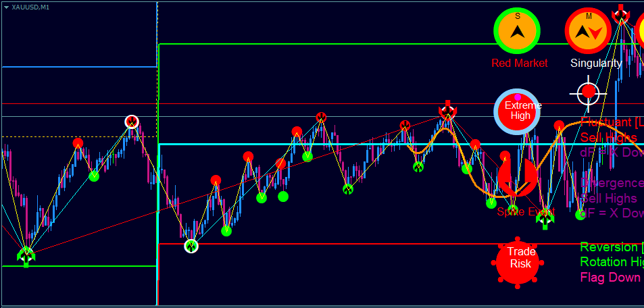Click the XAUUSD,M1 chart symbol label
Image resolution: width=644 pixels, height=308 pixels.
(30, 7)
